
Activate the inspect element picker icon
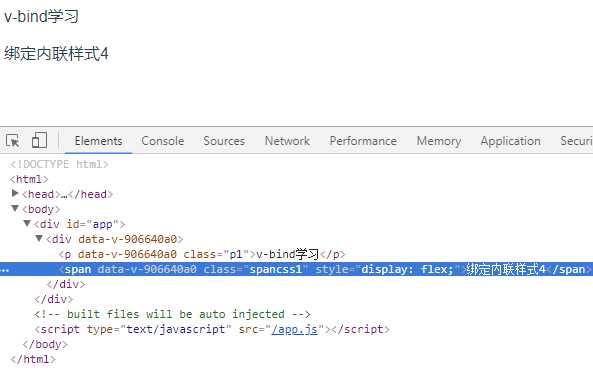[13, 141]
